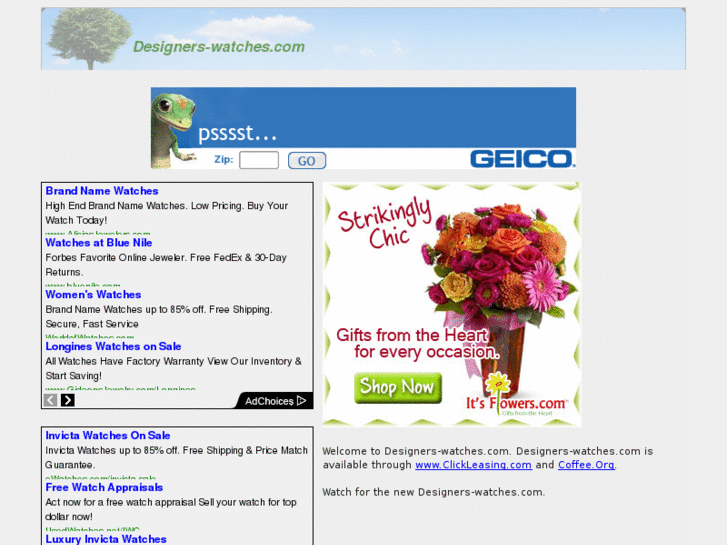The height and width of the screenshot is (545, 727).
Task: Click 'Gifts from the Heart' ad text
Action: [x=417, y=343]
